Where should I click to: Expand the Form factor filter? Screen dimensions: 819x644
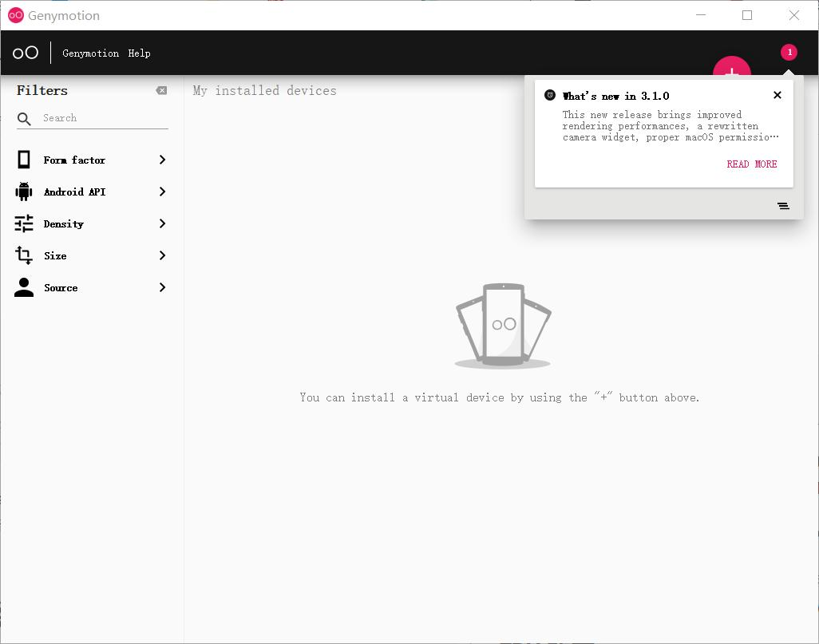pos(162,160)
